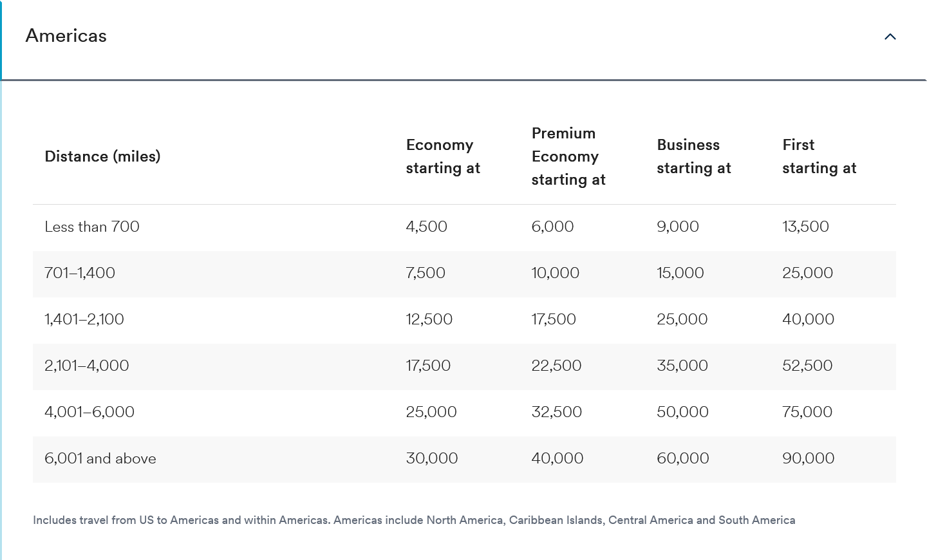Select the Premium Economy starting at column header
927x560 pixels.
[x=568, y=156]
